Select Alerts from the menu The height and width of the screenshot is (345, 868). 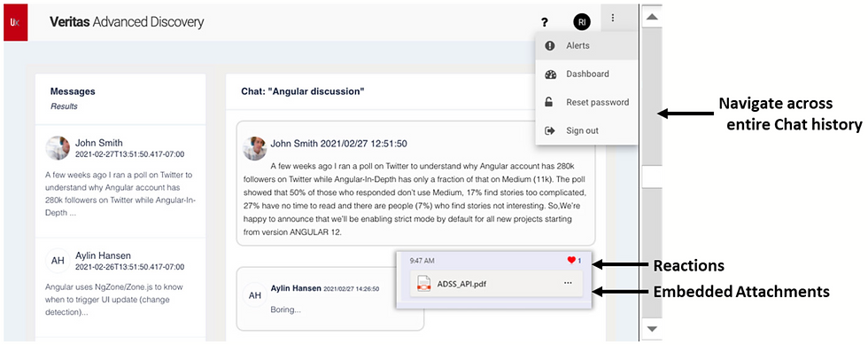(586, 46)
